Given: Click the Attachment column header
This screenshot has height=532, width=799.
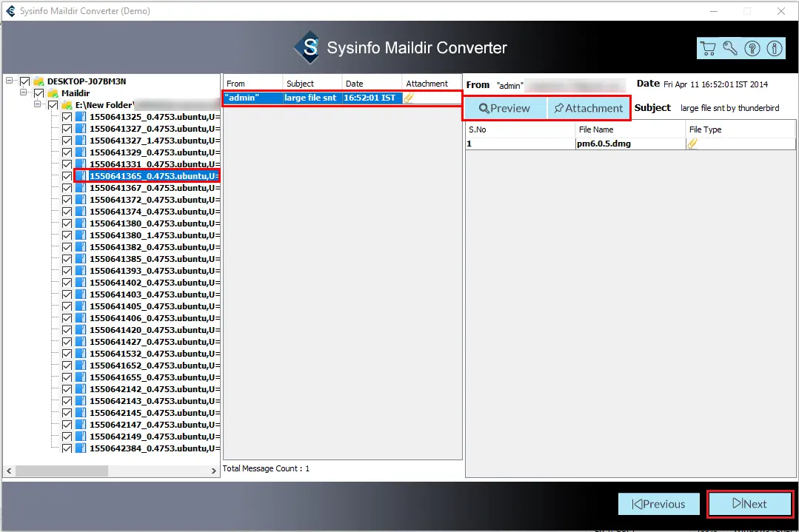Looking at the screenshot, I should click(x=432, y=84).
